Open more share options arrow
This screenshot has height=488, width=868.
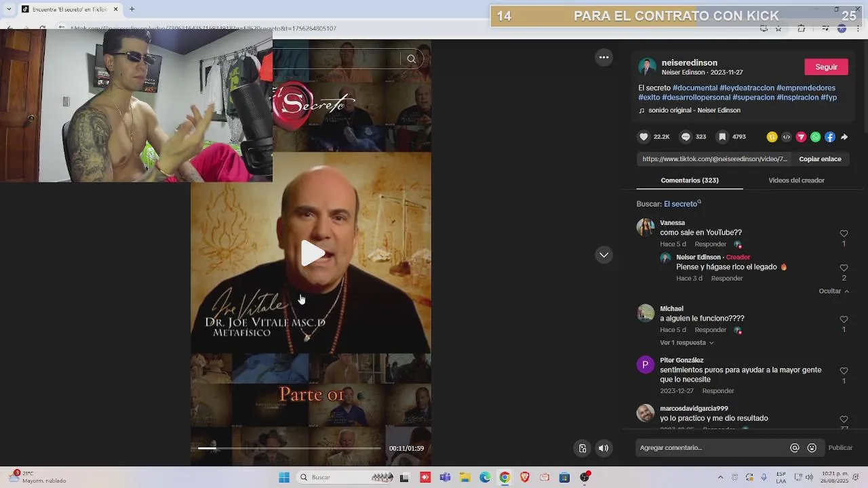coord(844,137)
